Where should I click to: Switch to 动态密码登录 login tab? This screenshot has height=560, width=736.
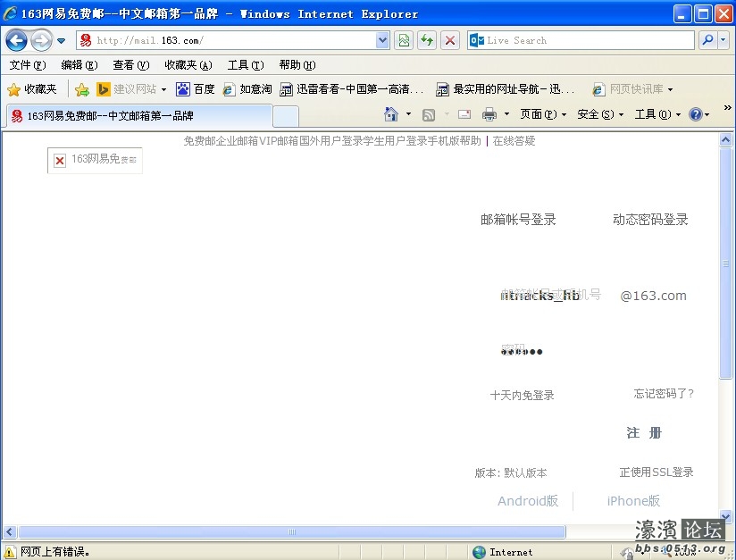pos(650,220)
